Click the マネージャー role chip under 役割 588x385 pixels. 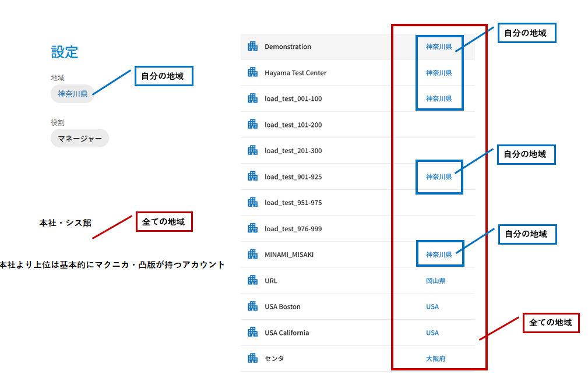pyautogui.click(x=80, y=139)
